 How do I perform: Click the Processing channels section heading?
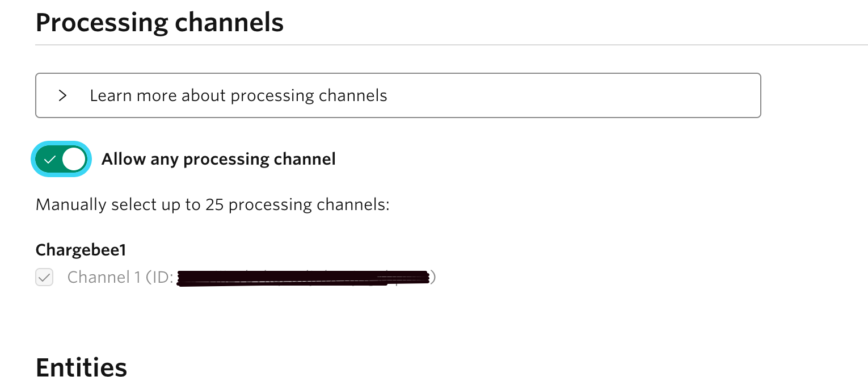coord(159,23)
